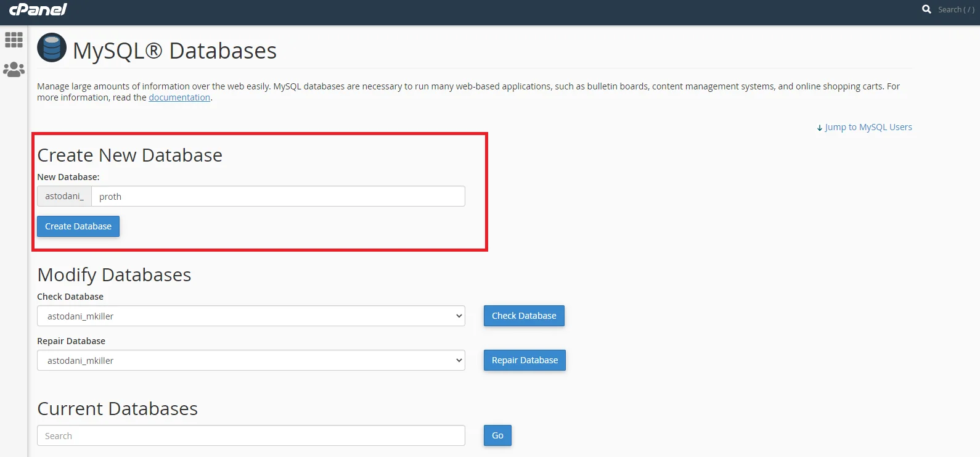Open the documentation link
This screenshot has height=457, width=980.
coord(179,97)
